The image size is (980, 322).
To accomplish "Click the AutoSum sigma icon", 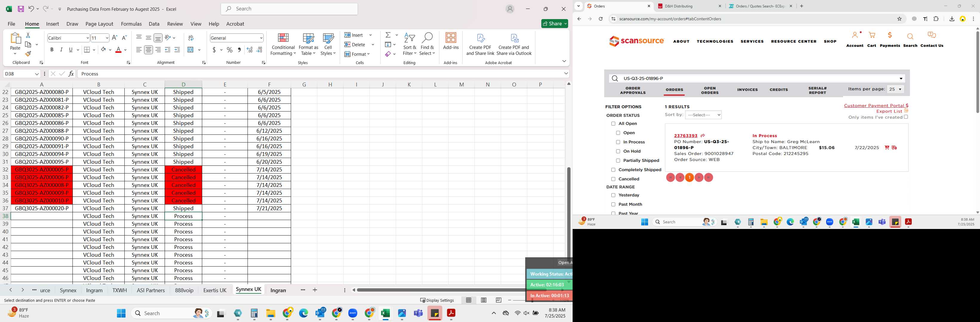I will (x=388, y=35).
